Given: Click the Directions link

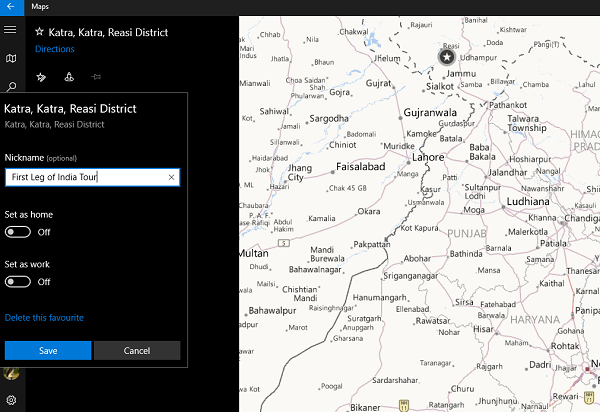Looking at the screenshot, I should (x=55, y=49).
